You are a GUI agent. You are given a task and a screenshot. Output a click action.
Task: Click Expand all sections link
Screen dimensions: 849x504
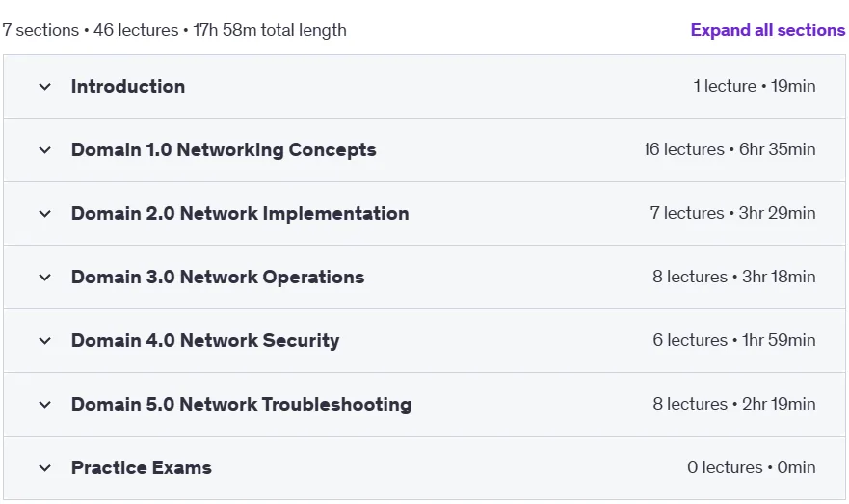pos(768,30)
